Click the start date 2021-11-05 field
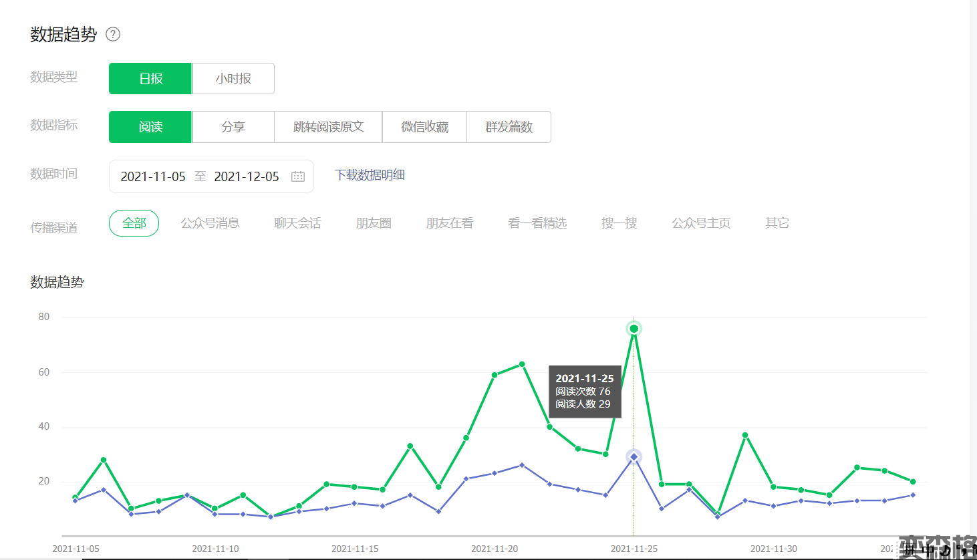This screenshot has height=560, width=977. [153, 176]
